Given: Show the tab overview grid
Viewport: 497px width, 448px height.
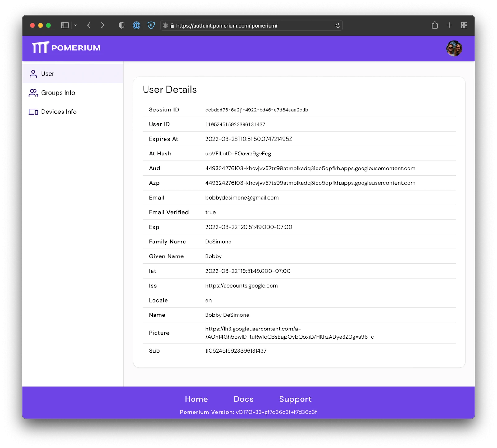Looking at the screenshot, I should (464, 25).
